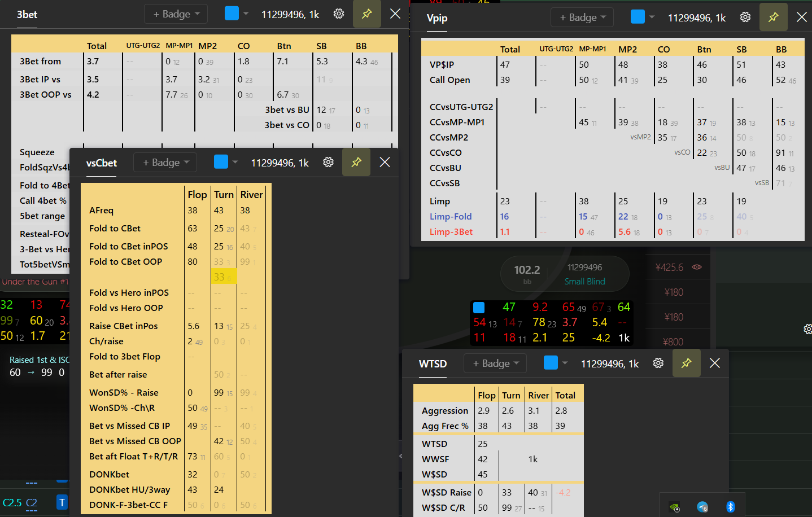Screen dimensions: 812x517
Task: Select the 3bet tab title
Action: click(x=27, y=15)
